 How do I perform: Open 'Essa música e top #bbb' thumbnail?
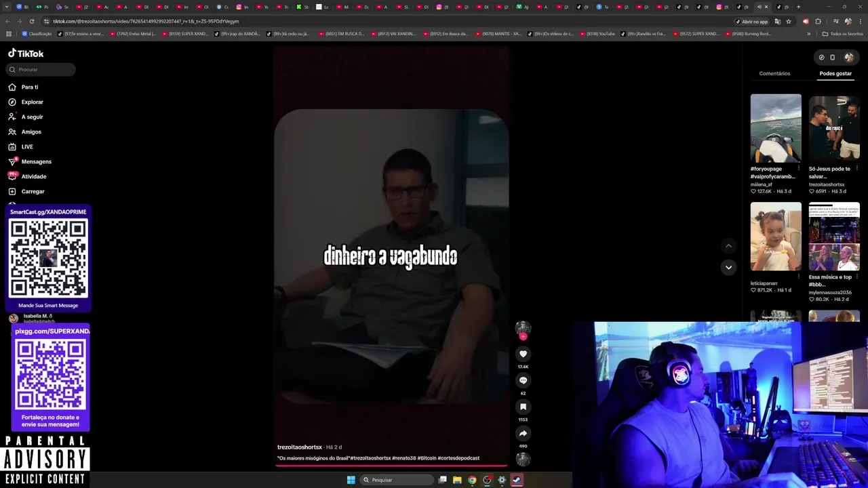pos(834,237)
